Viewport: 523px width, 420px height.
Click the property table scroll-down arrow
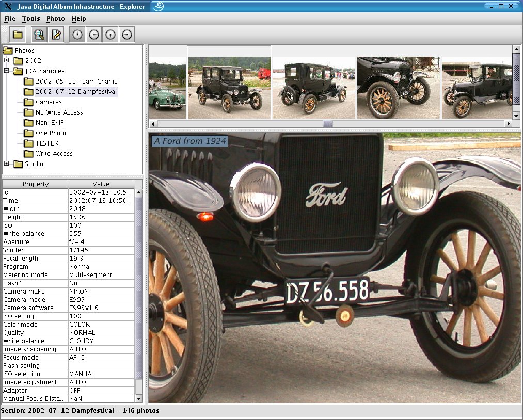(x=139, y=399)
